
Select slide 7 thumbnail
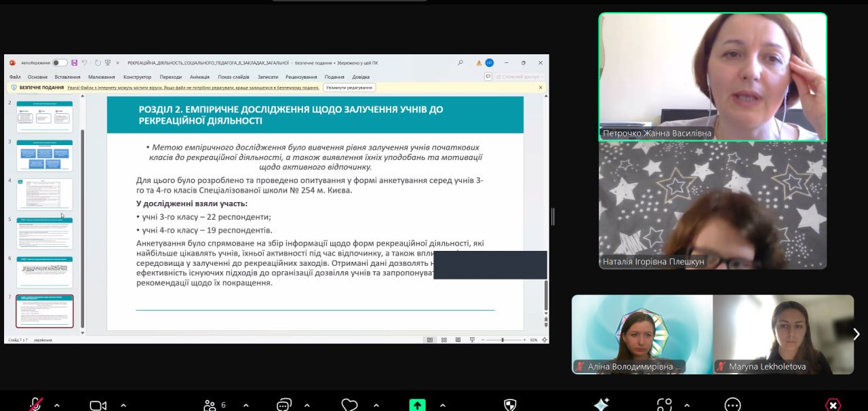45,311
